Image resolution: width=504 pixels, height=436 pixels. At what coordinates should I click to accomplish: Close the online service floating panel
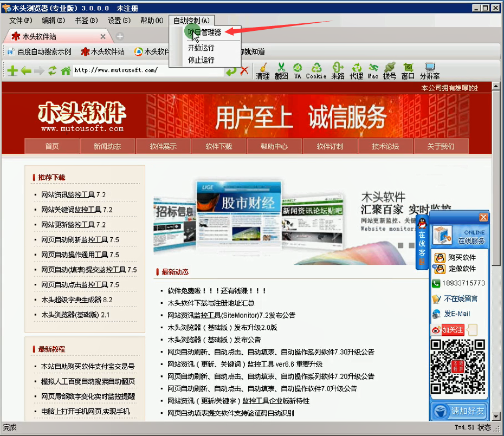pyautogui.click(x=483, y=217)
